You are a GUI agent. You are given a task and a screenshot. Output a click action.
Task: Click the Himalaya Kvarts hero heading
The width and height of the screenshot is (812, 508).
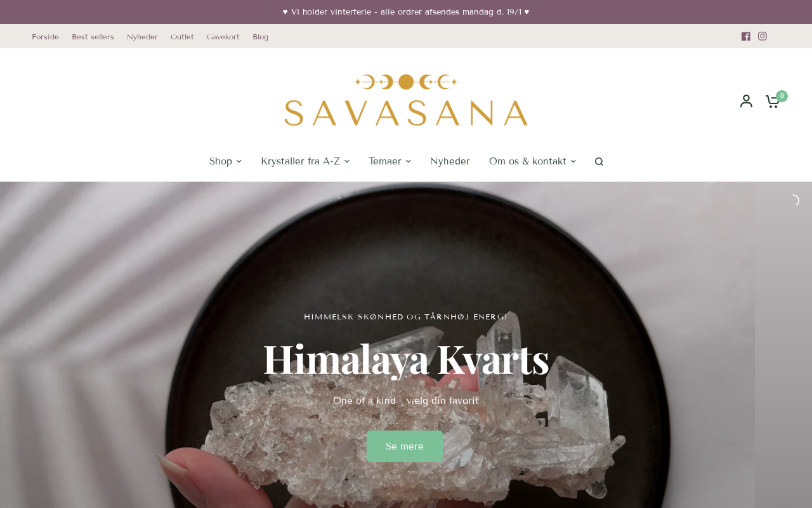click(406, 359)
